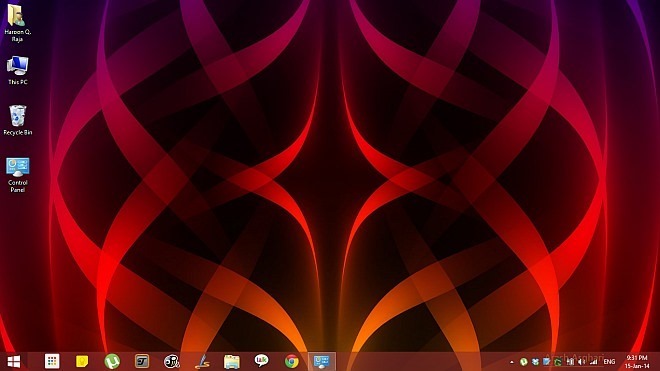Switch the ENG input language indicator
The width and height of the screenshot is (660, 371).
click(x=609, y=362)
